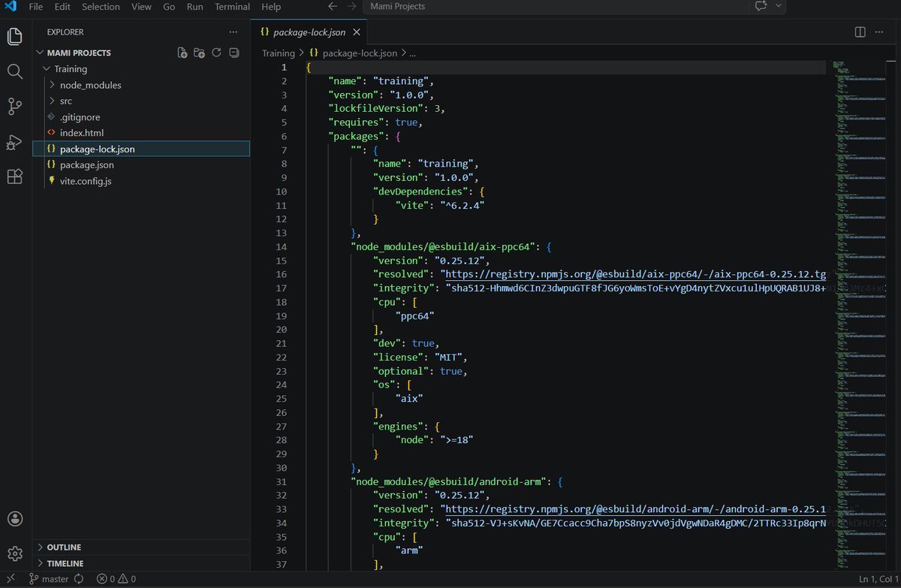Click the "MIT" license value
901x588 pixels.
pyautogui.click(x=449, y=357)
